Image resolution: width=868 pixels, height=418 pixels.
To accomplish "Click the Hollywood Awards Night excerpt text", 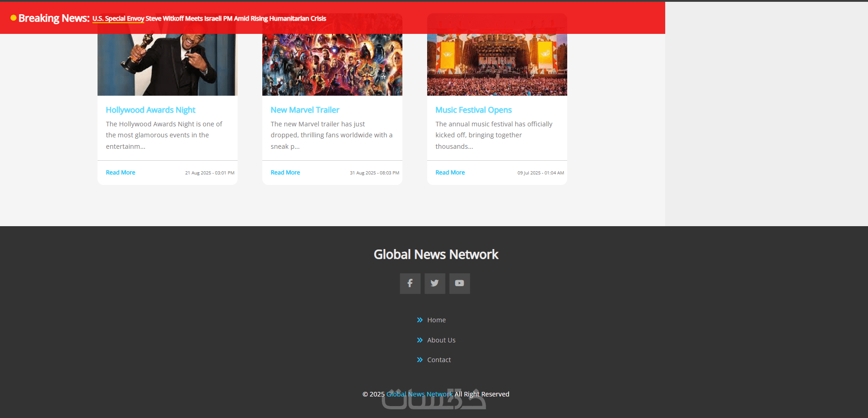I will tap(164, 135).
